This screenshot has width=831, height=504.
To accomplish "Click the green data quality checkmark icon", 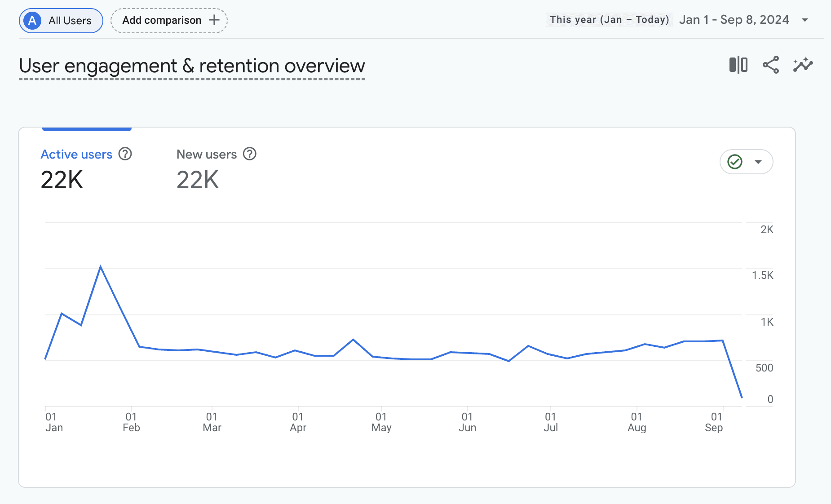I will (735, 162).
